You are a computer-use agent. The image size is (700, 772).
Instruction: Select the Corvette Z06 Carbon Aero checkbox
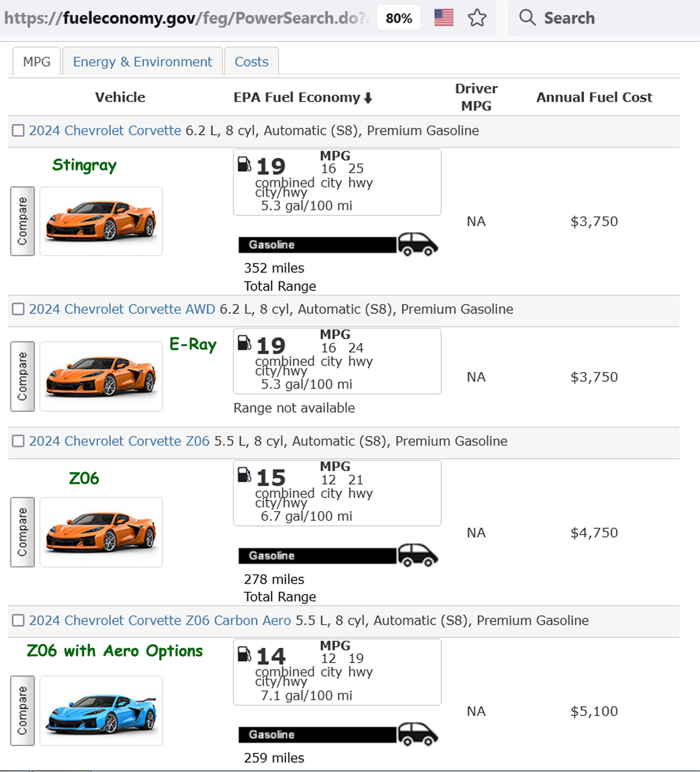point(18,621)
